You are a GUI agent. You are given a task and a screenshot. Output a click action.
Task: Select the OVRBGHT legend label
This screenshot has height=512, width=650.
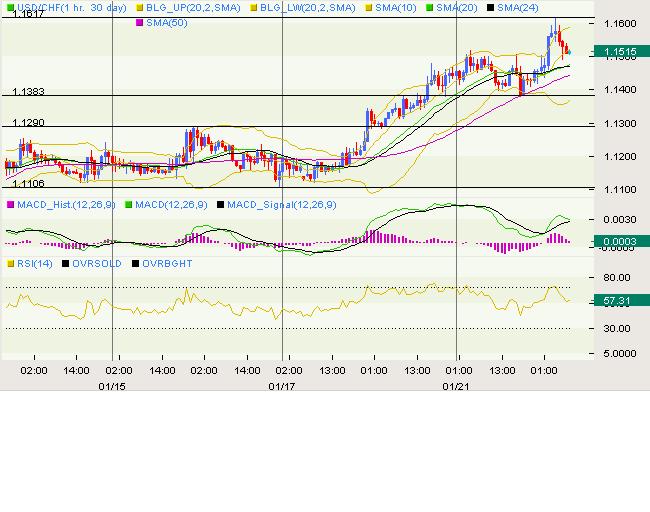pyautogui.click(x=167, y=264)
